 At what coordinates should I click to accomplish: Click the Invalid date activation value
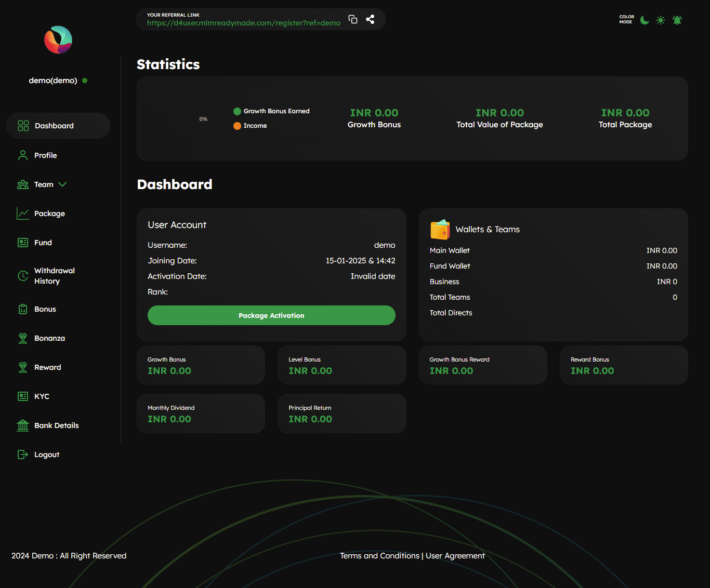373,276
